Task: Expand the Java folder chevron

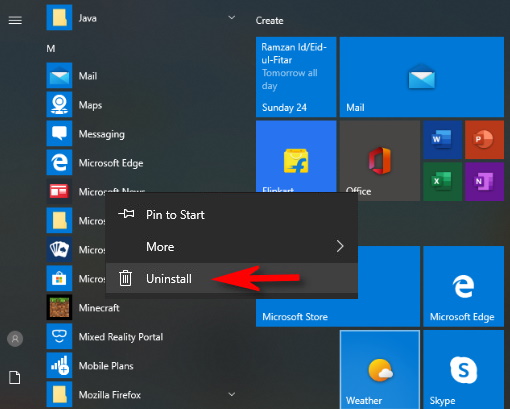Action: 232,17
